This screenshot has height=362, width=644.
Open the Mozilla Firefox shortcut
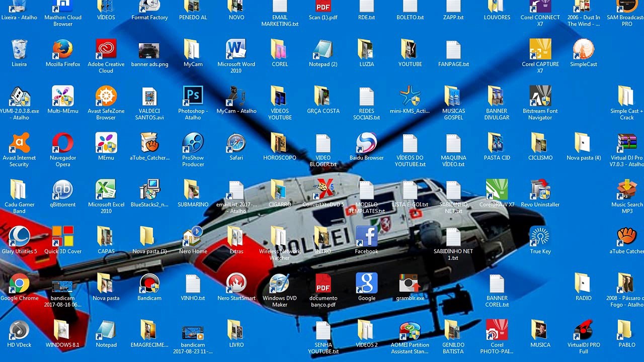pos(63,50)
